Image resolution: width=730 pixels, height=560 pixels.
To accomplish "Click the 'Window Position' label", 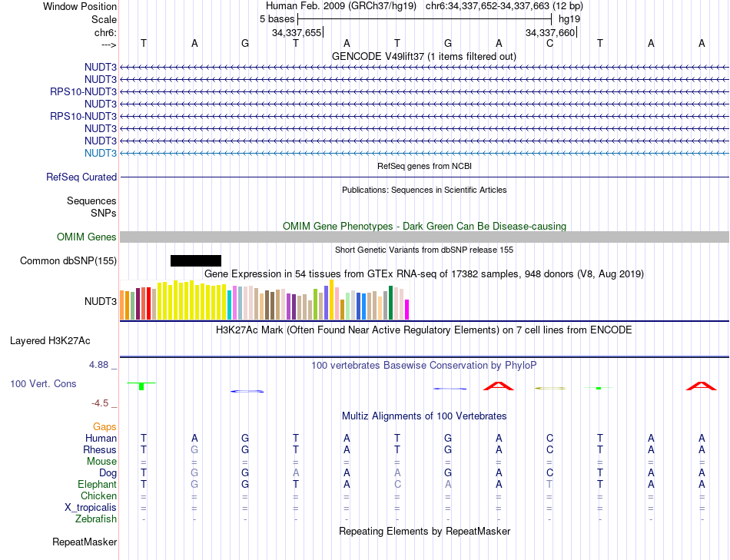I will 80,6.
